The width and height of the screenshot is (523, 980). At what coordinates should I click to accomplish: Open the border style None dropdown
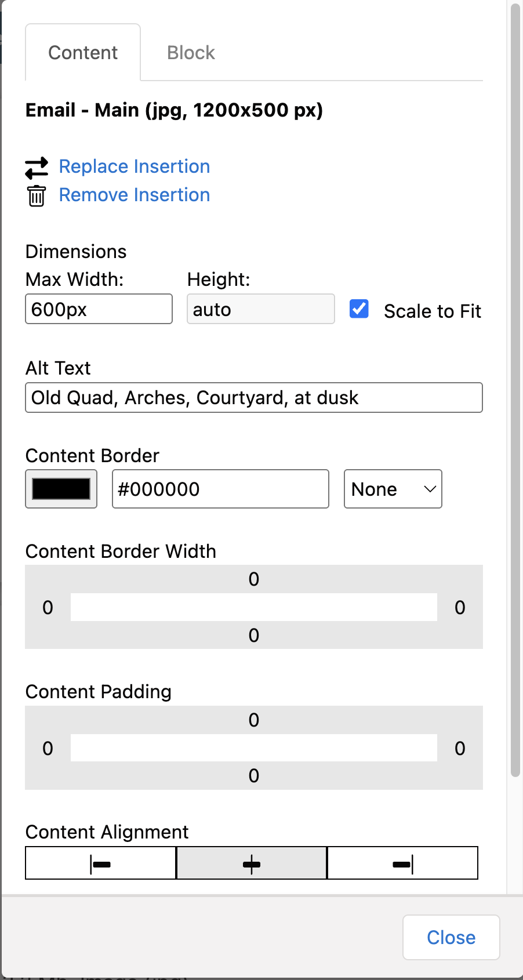point(393,489)
